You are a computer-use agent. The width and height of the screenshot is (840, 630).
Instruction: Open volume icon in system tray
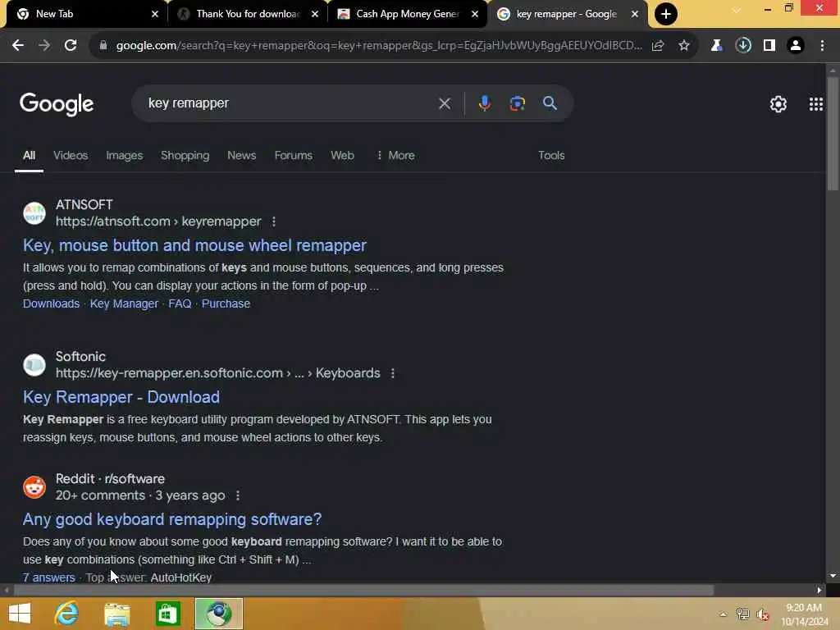click(x=762, y=614)
